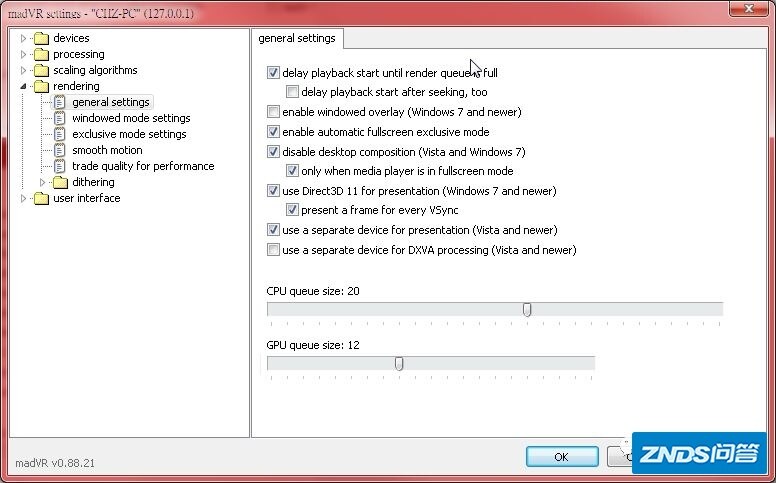The width and height of the screenshot is (776, 483).
Task: Open the scaling algorithms folder icon
Action: pos(42,70)
